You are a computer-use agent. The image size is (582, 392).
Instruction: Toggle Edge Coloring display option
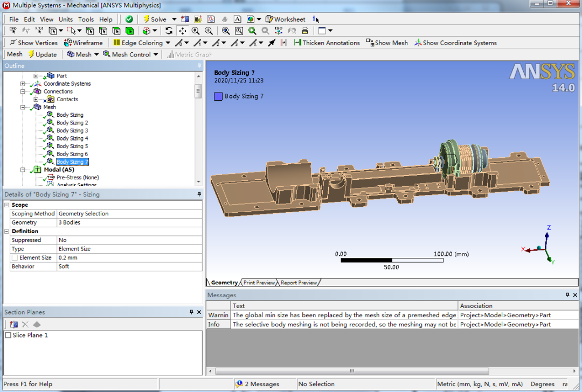140,43
